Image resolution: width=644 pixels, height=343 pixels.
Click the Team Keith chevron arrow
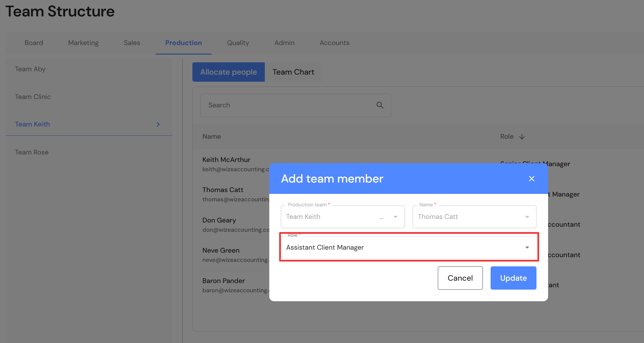(x=158, y=124)
